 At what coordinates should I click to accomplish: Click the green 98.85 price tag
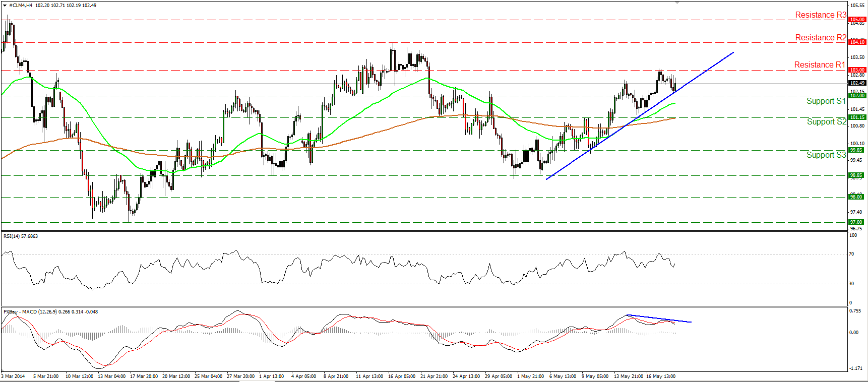(856, 175)
